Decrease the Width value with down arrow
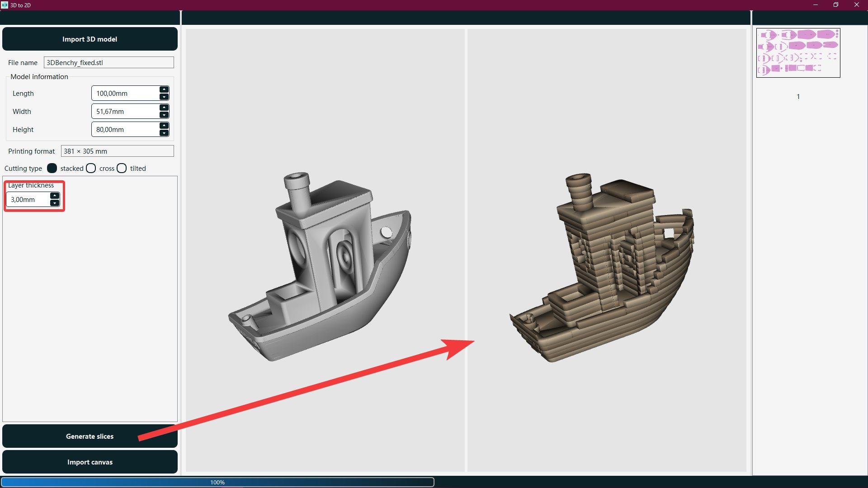Image resolution: width=868 pixels, height=488 pixels. click(x=164, y=115)
